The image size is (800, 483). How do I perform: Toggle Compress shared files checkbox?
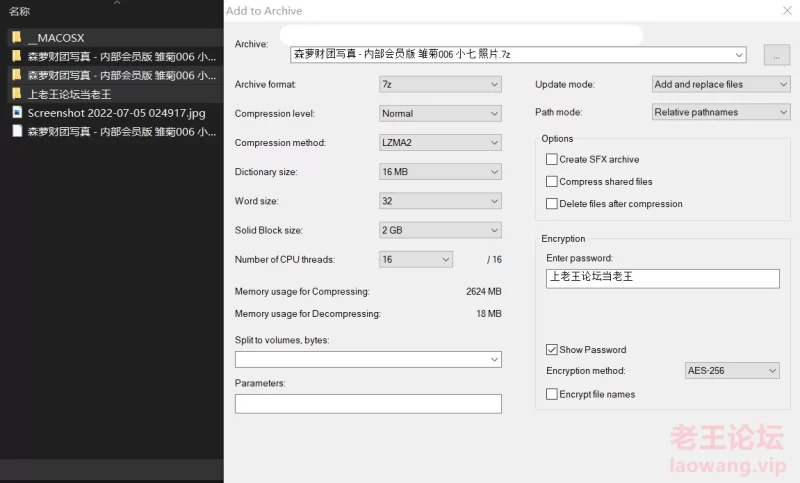(552, 182)
